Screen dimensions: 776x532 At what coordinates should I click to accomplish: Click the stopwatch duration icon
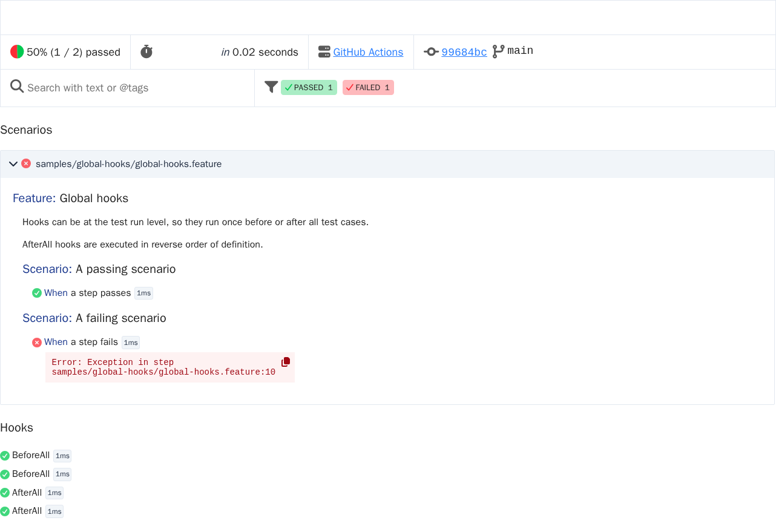[146, 52]
